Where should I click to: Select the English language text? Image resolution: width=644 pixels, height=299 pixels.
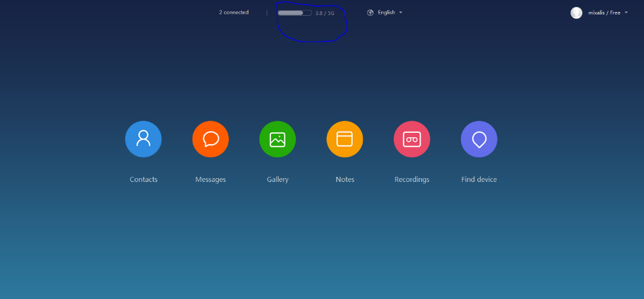386,13
